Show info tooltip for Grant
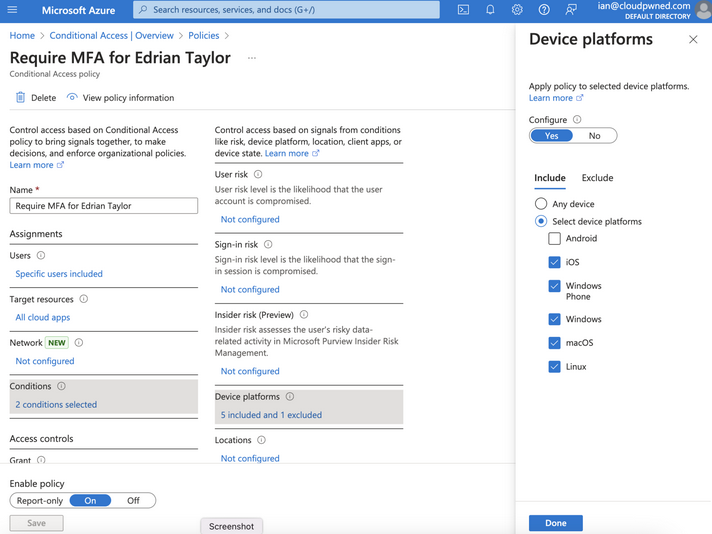712x534 pixels. tap(41, 460)
